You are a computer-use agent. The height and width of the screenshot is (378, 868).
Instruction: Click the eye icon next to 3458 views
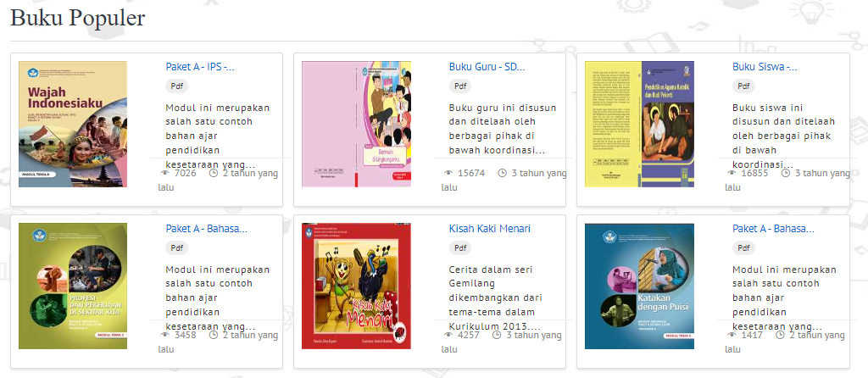point(164,335)
